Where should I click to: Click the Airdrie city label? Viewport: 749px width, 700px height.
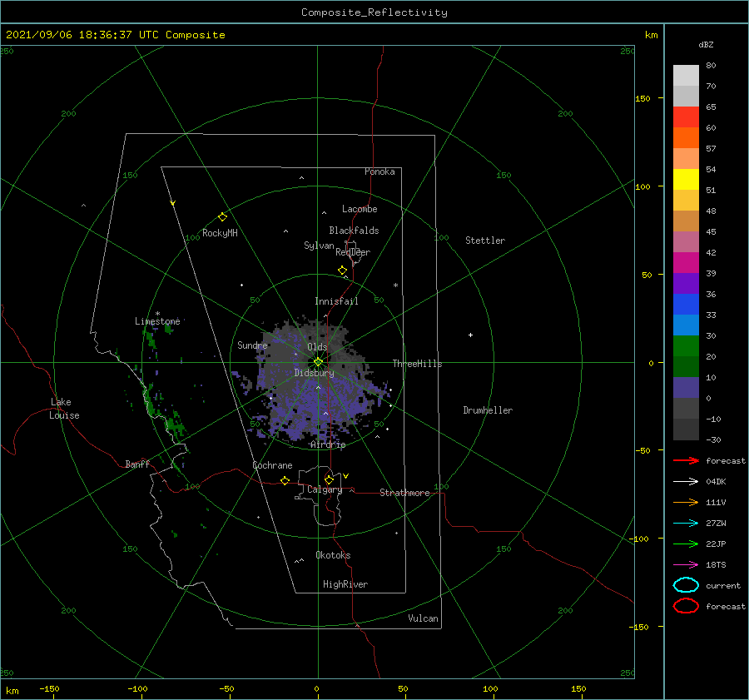click(x=328, y=444)
